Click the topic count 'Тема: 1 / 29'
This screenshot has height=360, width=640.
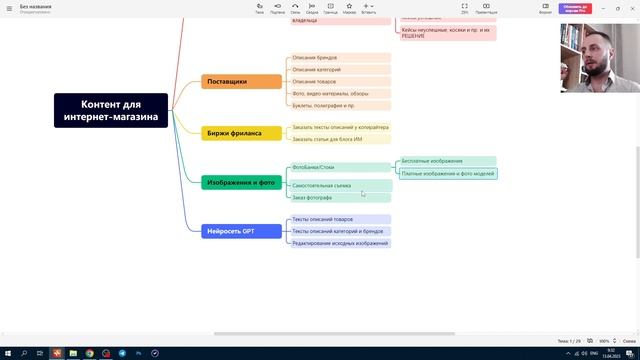[x=569, y=341]
